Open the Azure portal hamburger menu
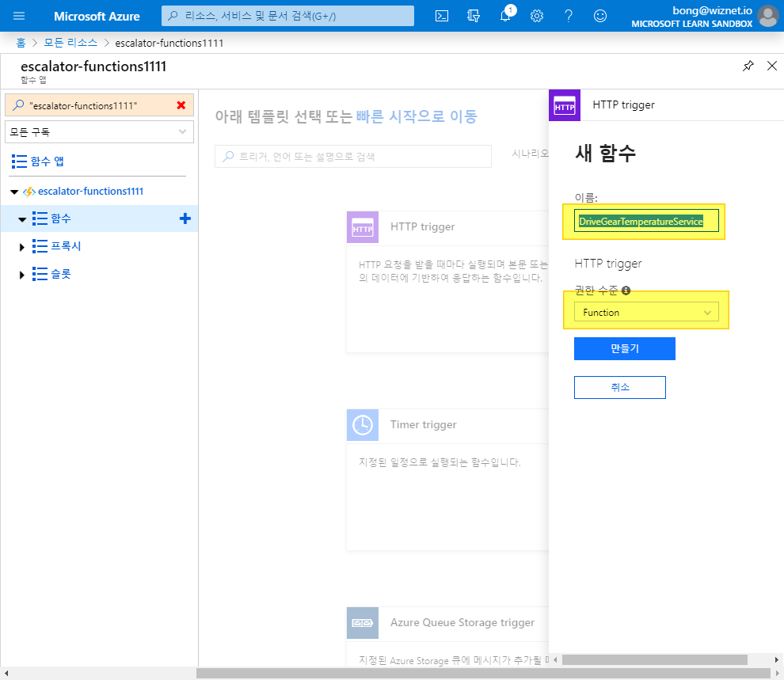Image resolution: width=784 pixels, height=680 pixels. 19,16
